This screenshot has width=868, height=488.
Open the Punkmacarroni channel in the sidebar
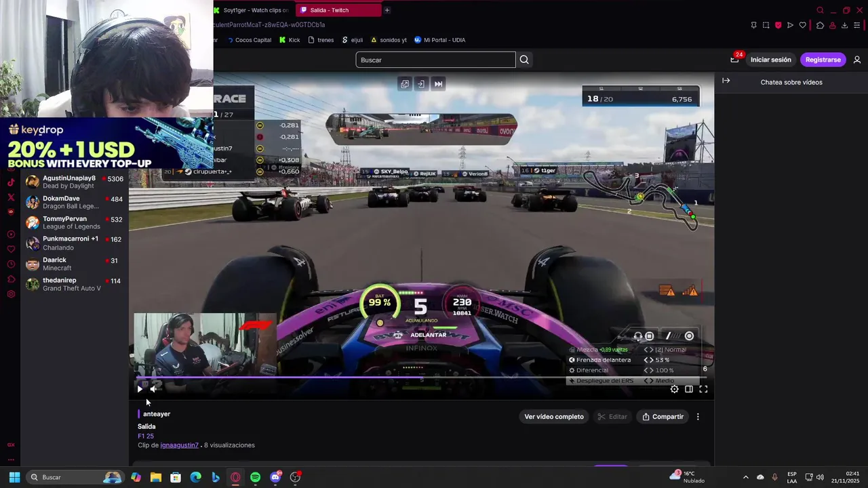tap(75, 243)
